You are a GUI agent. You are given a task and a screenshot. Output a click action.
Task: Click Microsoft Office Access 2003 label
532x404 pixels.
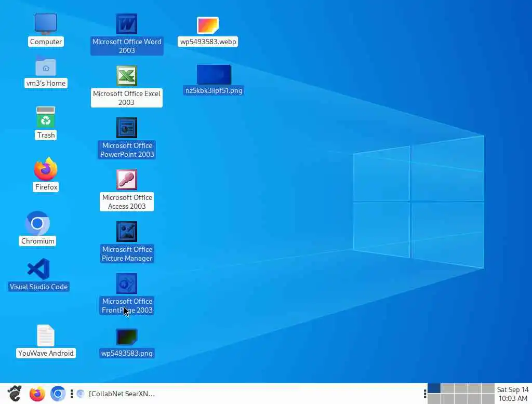(127, 201)
